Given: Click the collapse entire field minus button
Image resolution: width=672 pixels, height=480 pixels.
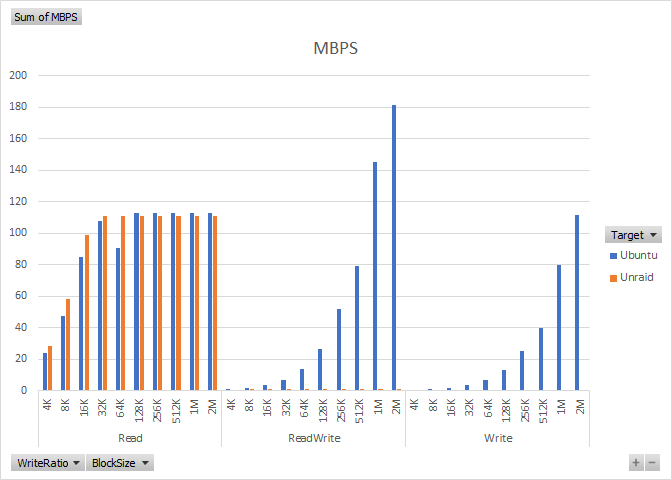Looking at the screenshot, I should [x=652, y=463].
